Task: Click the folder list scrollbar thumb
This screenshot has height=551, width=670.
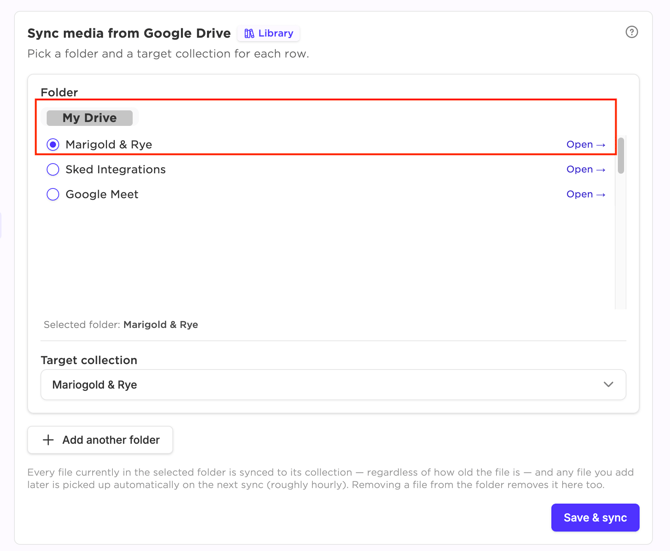Action: (621, 155)
